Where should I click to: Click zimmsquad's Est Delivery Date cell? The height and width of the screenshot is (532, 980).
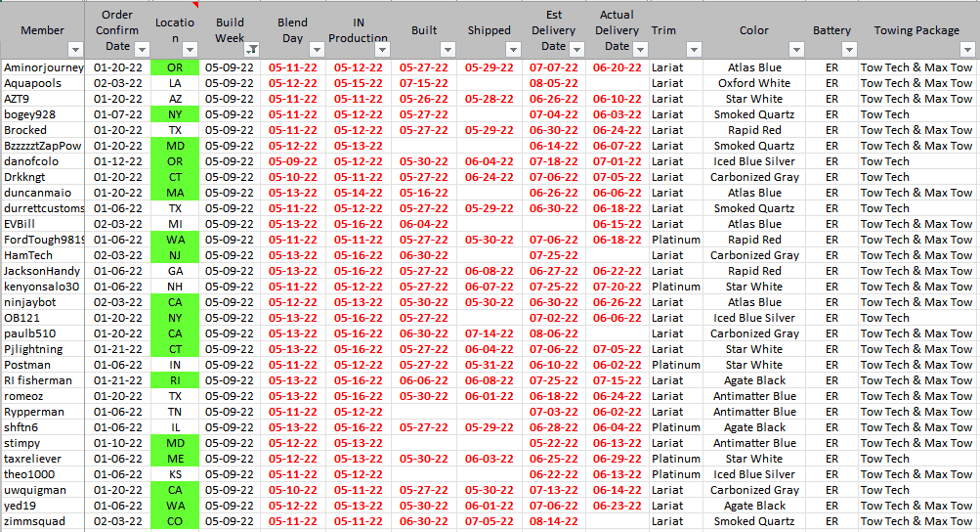[553, 521]
